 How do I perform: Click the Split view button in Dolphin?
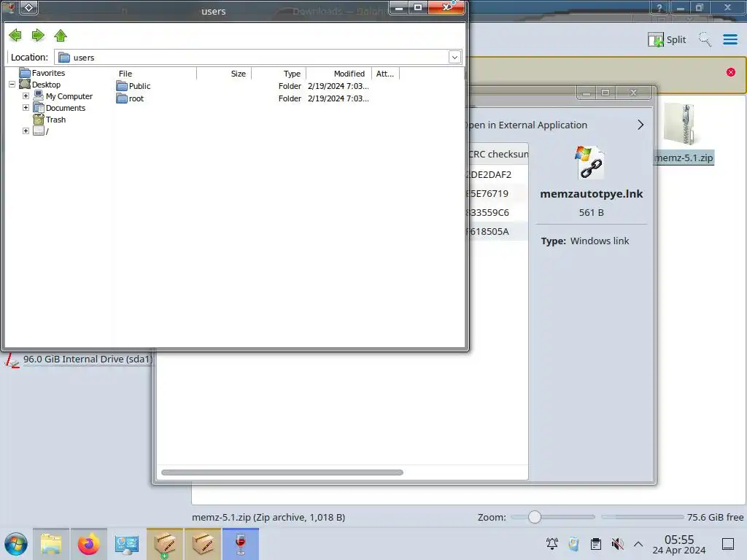click(667, 39)
